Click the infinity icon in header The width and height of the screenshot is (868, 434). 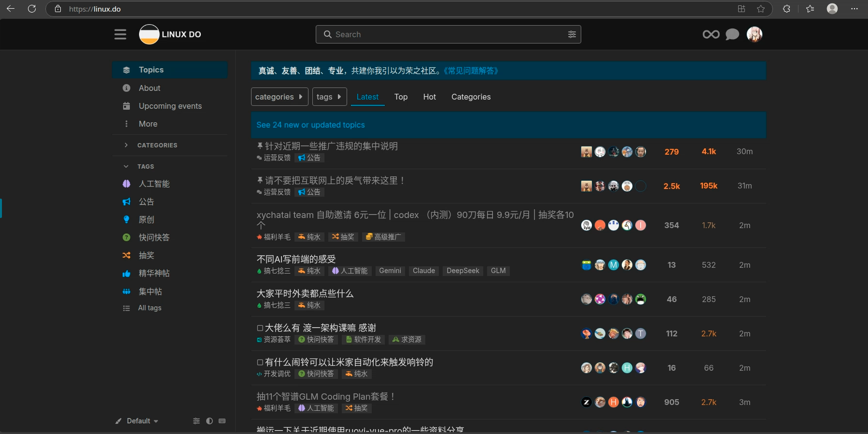(x=711, y=34)
